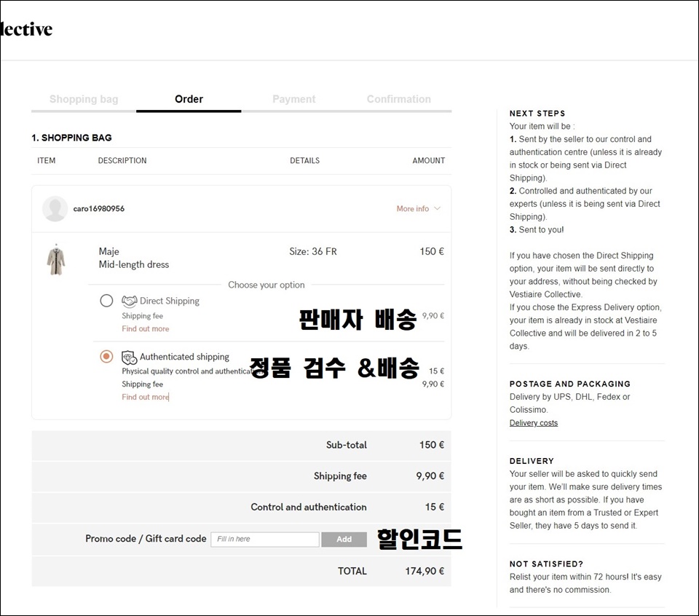The width and height of the screenshot is (699, 616).
Task: Select the Authenticated shipping radio option
Action: pos(106,357)
